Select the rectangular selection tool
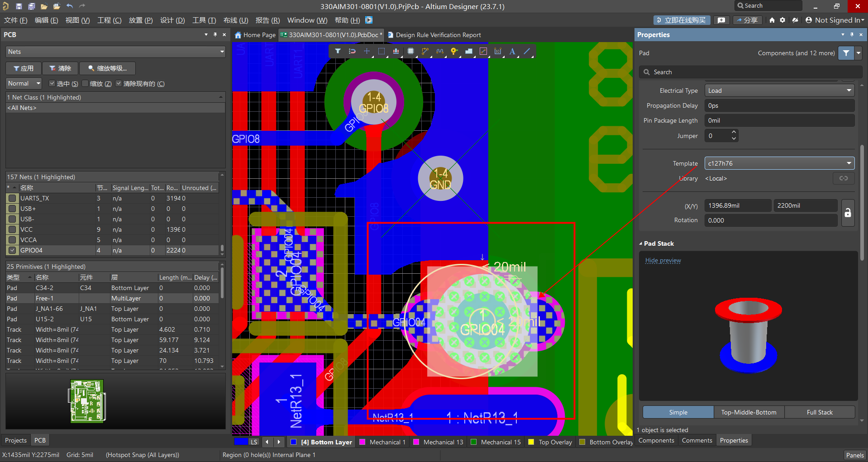Viewport: 868px width, 462px height. pos(381,52)
